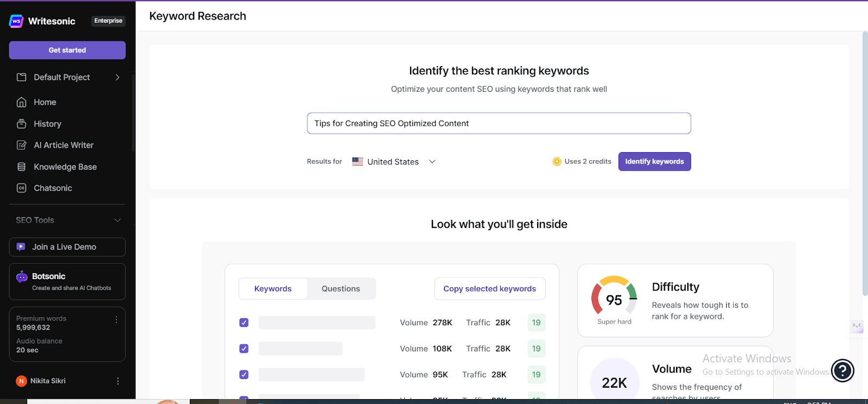Click the United States flag icon
This screenshot has width=868, height=404.
(x=358, y=161)
